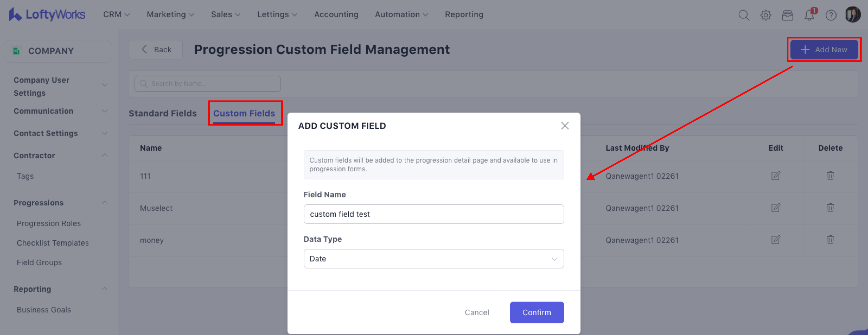
Task: Delete the 111 custom field
Action: [830, 176]
